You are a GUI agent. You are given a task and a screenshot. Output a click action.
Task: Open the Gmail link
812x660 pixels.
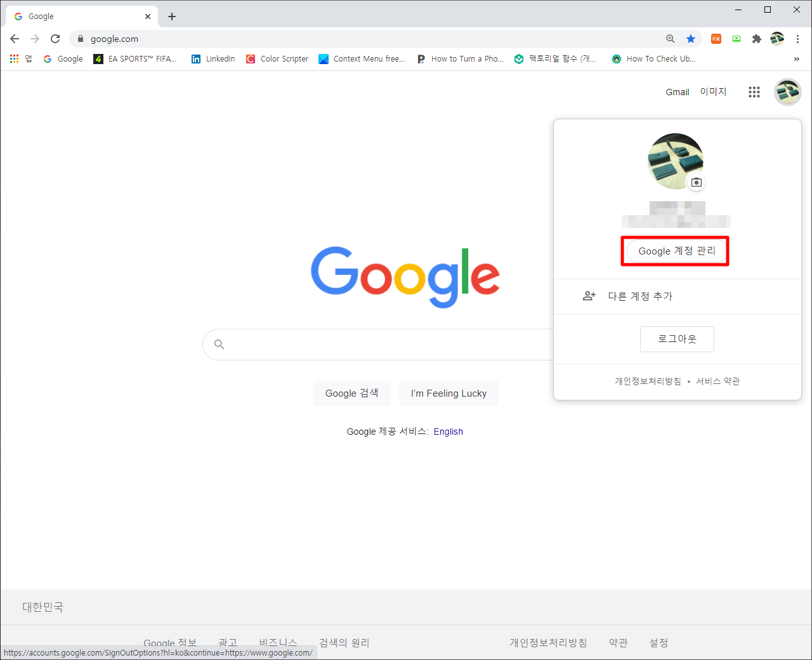point(677,92)
